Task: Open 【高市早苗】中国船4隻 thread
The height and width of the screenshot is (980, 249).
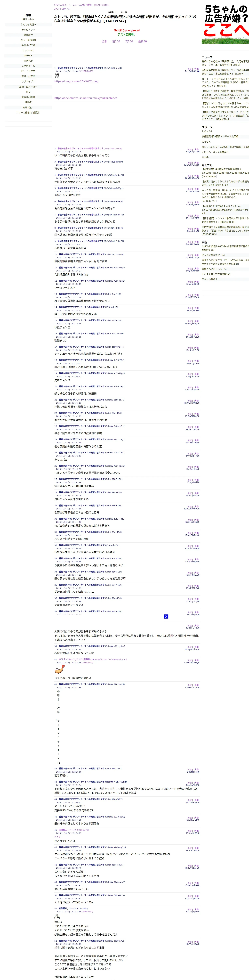Action: coord(225,173)
